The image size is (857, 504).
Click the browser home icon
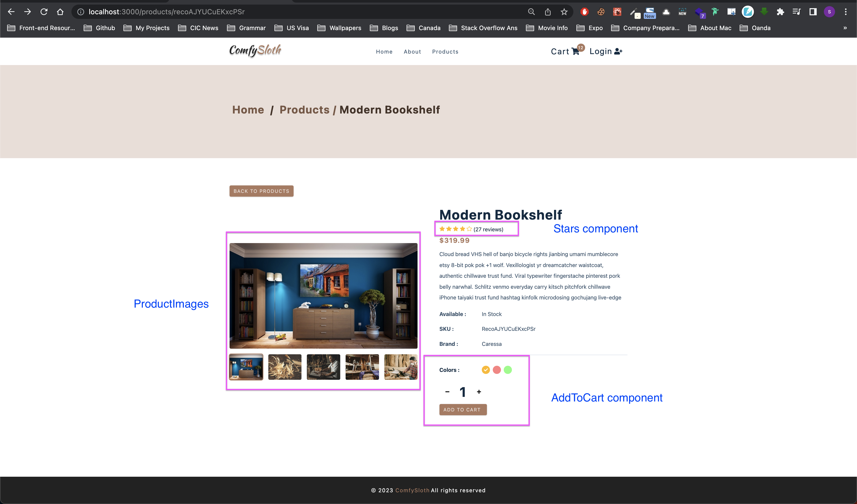click(x=60, y=12)
